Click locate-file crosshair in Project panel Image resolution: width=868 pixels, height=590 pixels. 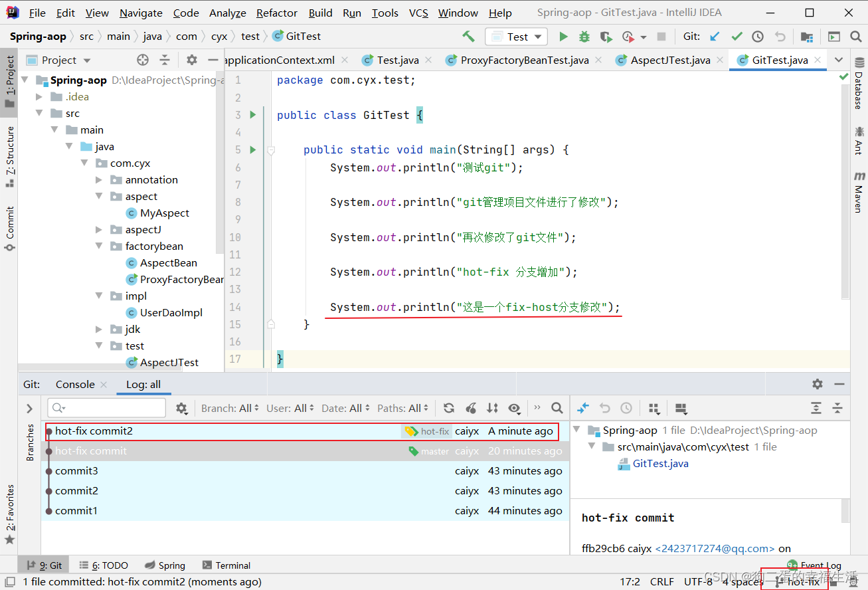click(143, 60)
